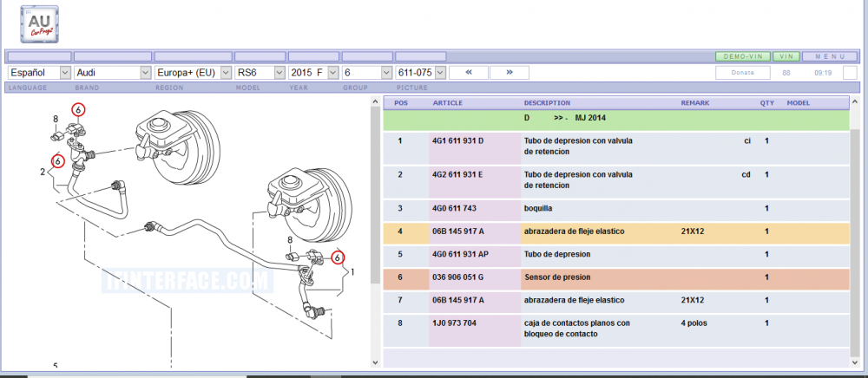The image size is (868, 378).
Task: Open the RS6 model dropdown
Action: (x=260, y=73)
